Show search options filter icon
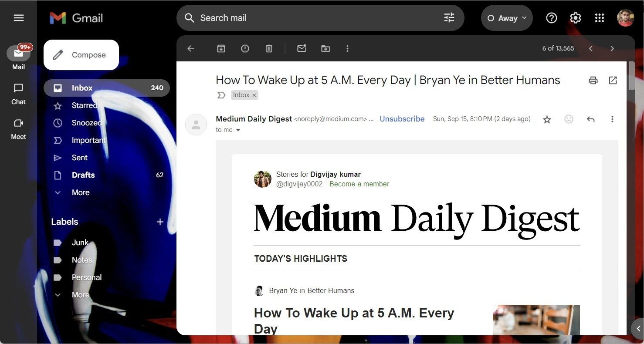644x344 pixels. [449, 18]
